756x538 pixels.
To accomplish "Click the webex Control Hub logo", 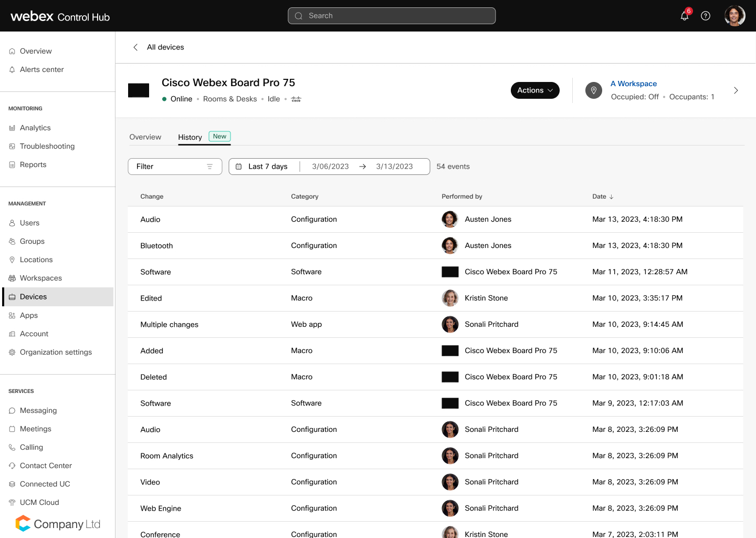I will (x=60, y=16).
